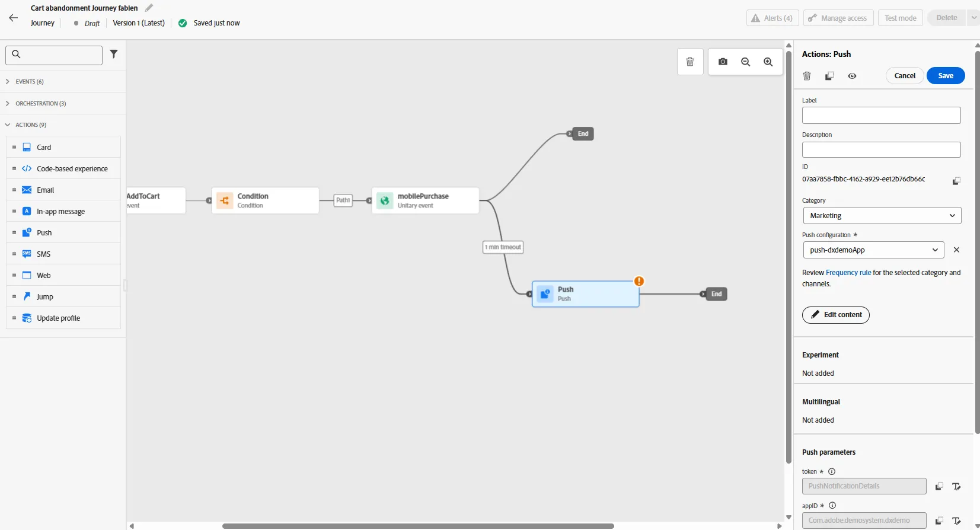Select the In-app message action
This screenshot has height=530, width=980.
coord(63,211)
